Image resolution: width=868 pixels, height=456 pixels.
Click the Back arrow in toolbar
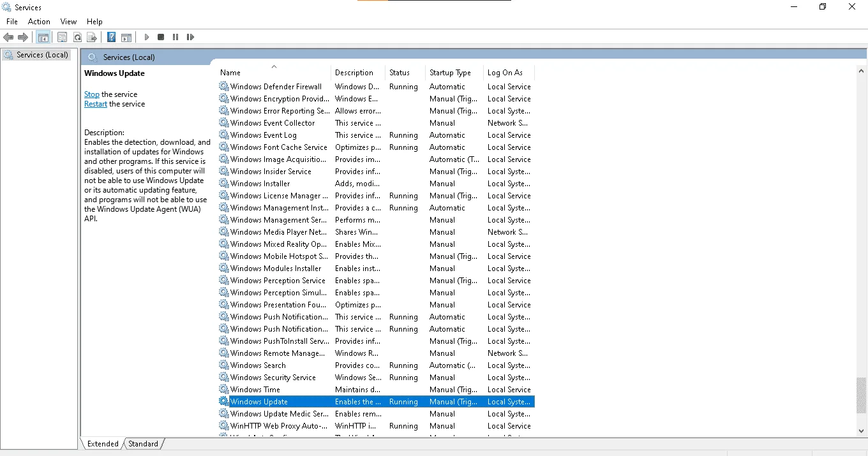pyautogui.click(x=8, y=37)
